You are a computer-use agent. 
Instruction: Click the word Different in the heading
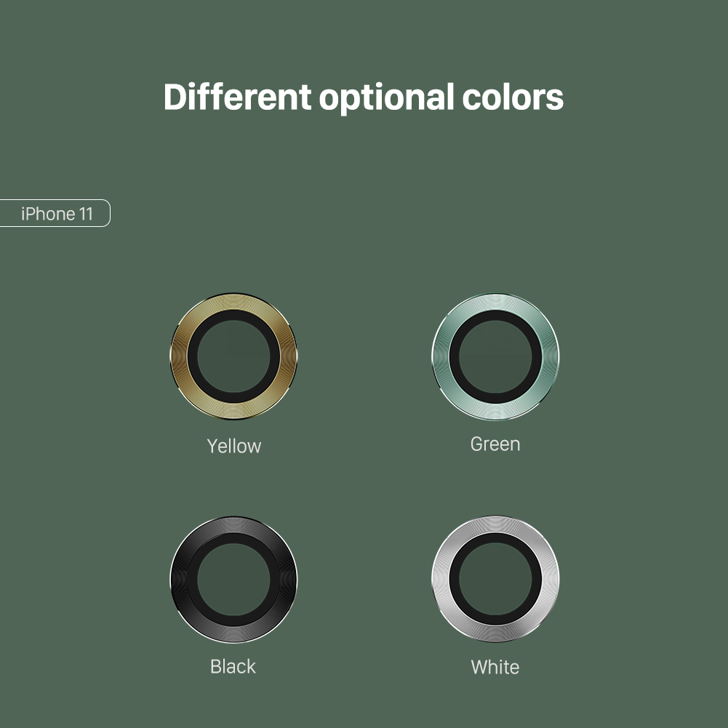[237, 97]
